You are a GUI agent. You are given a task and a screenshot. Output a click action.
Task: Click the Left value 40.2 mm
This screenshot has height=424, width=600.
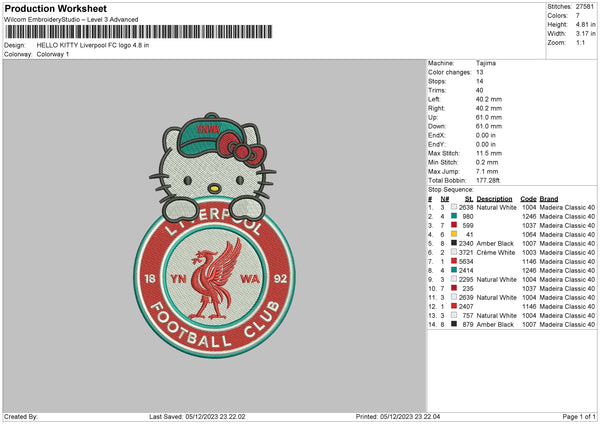coord(489,99)
